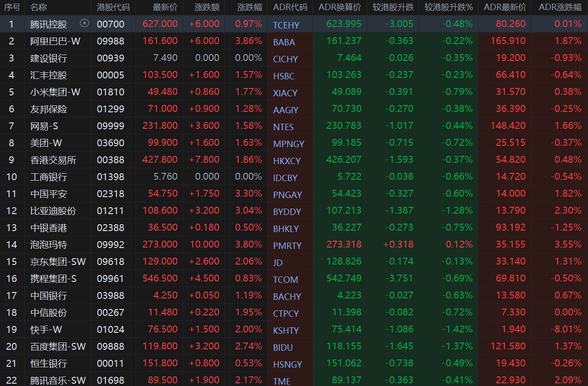Image resolution: width=588 pixels, height=386 pixels.
Task: Open the BIDU ADR ticker
Action: 283,347
